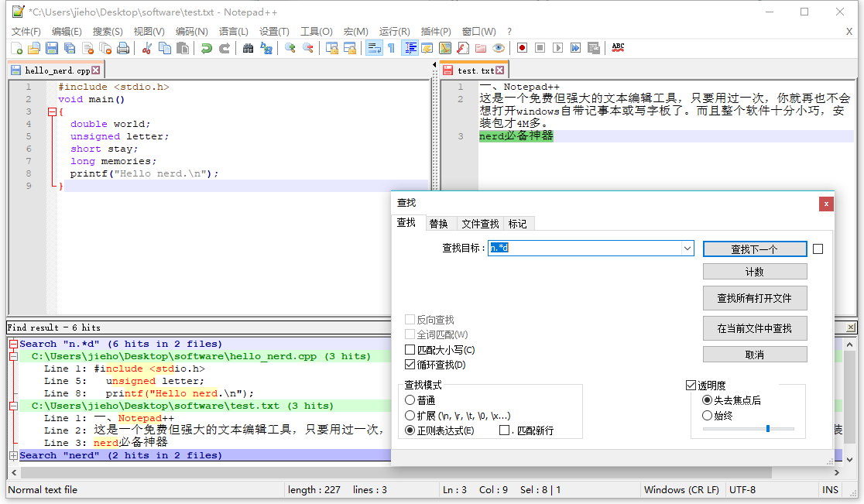This screenshot has height=504, width=864.
Task: Collapse the Search "n.*d" results group
Action: pos(13,343)
